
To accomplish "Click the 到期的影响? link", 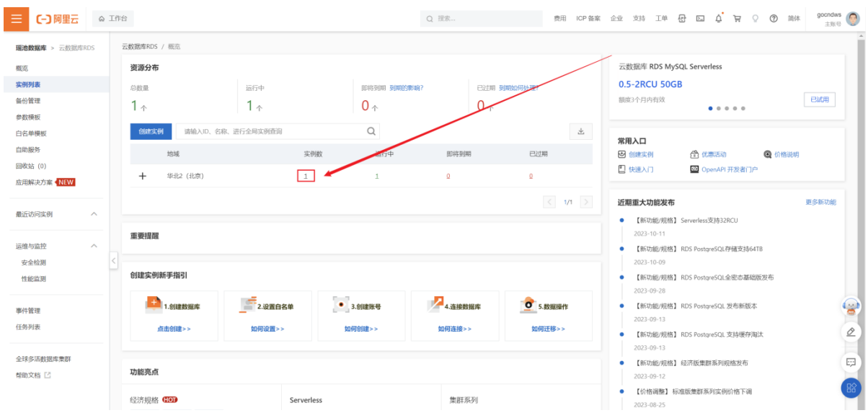I will (x=407, y=88).
